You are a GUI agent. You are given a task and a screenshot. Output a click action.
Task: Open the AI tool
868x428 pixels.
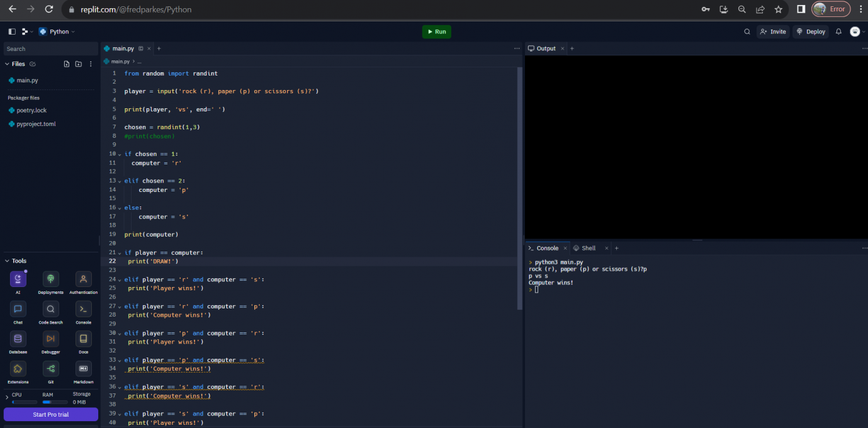[18, 279]
